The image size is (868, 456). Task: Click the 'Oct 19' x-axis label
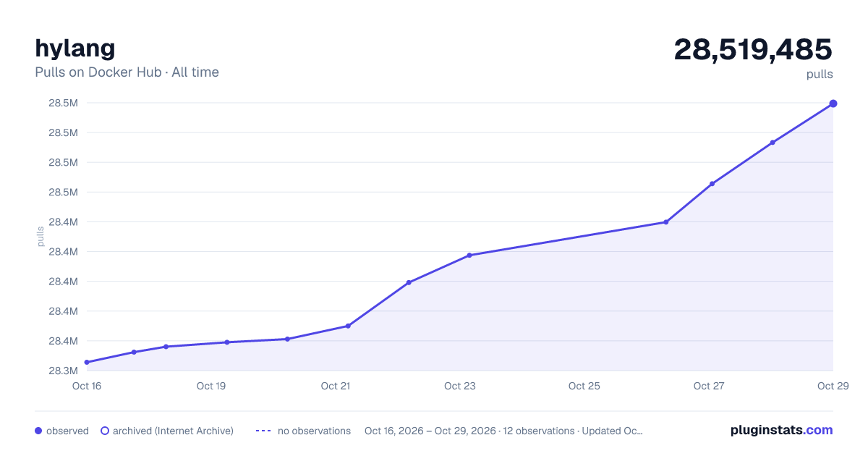click(211, 386)
